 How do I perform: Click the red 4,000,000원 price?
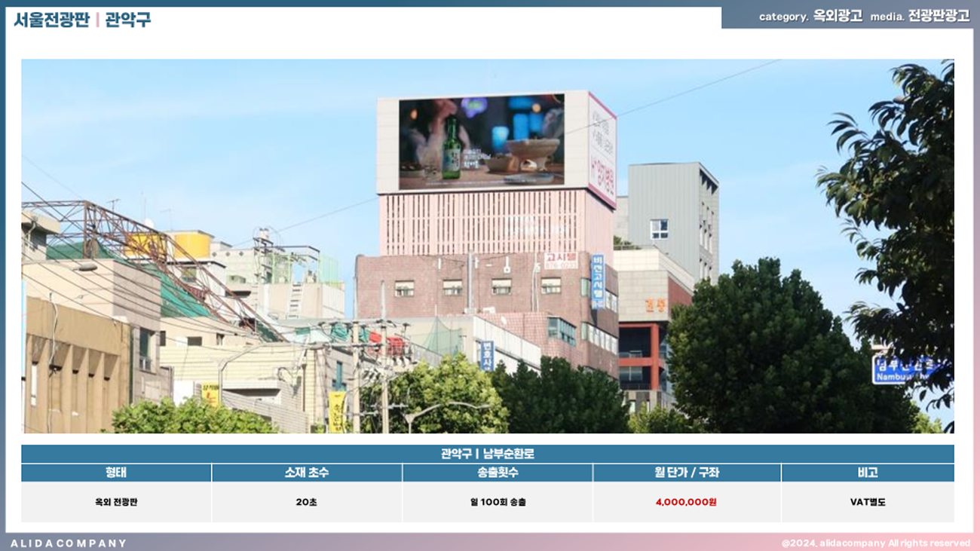686,502
